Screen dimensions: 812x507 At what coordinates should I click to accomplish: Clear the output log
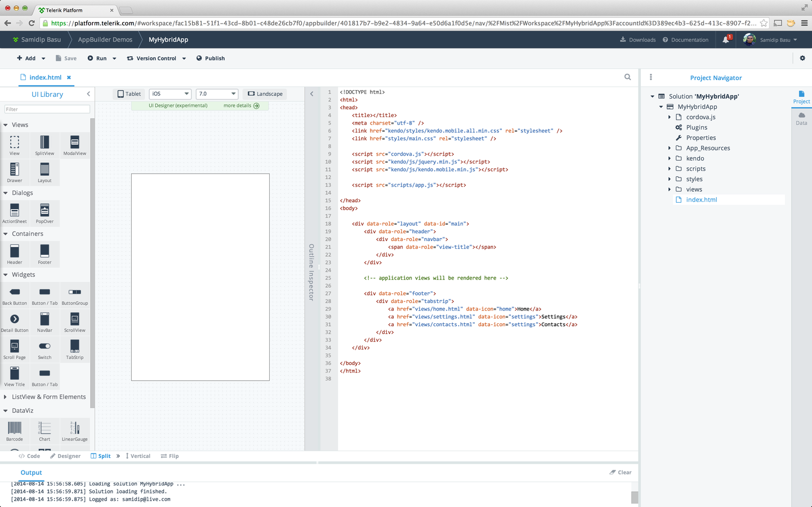(621, 473)
